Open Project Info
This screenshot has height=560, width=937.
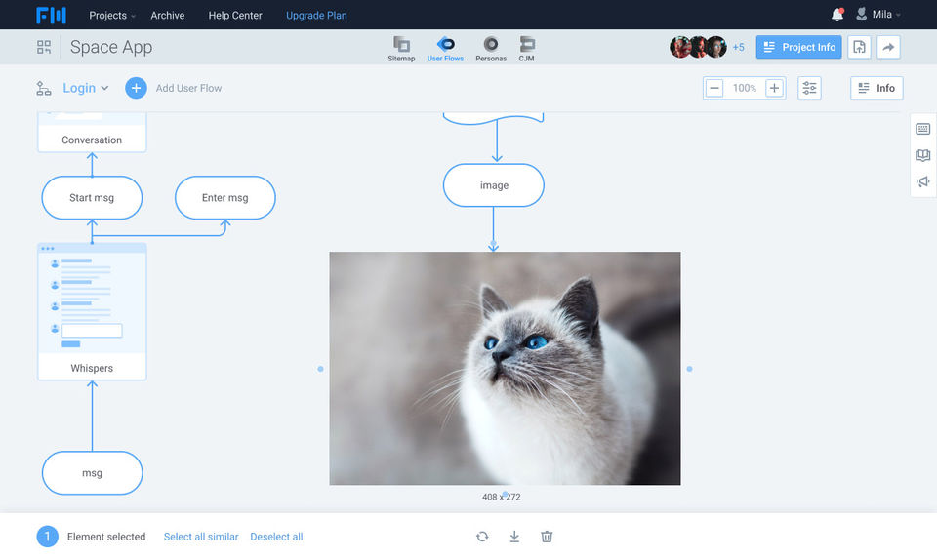[798, 47]
